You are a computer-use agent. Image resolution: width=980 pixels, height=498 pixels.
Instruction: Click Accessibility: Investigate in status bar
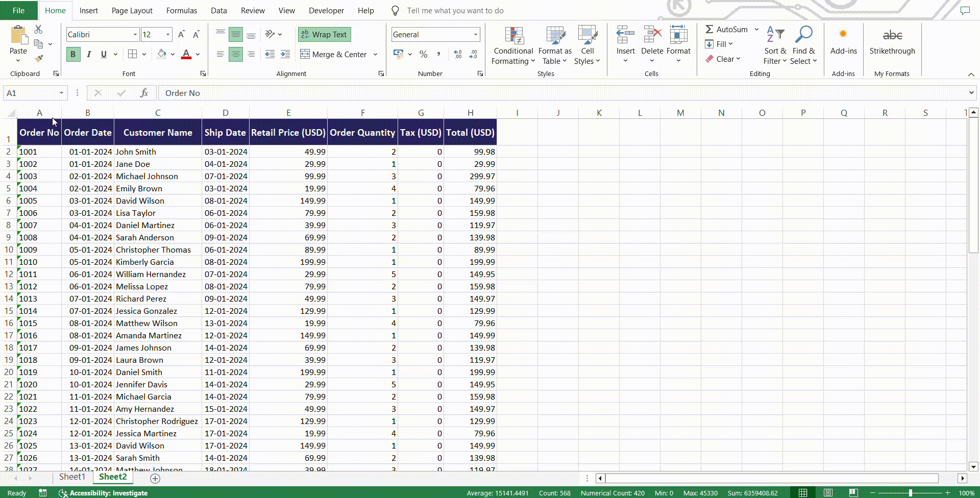[x=104, y=493]
